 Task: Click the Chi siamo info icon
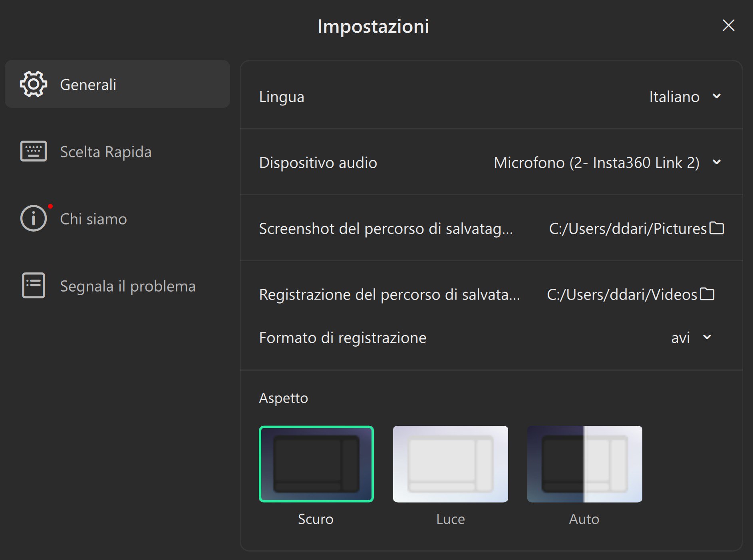click(34, 218)
